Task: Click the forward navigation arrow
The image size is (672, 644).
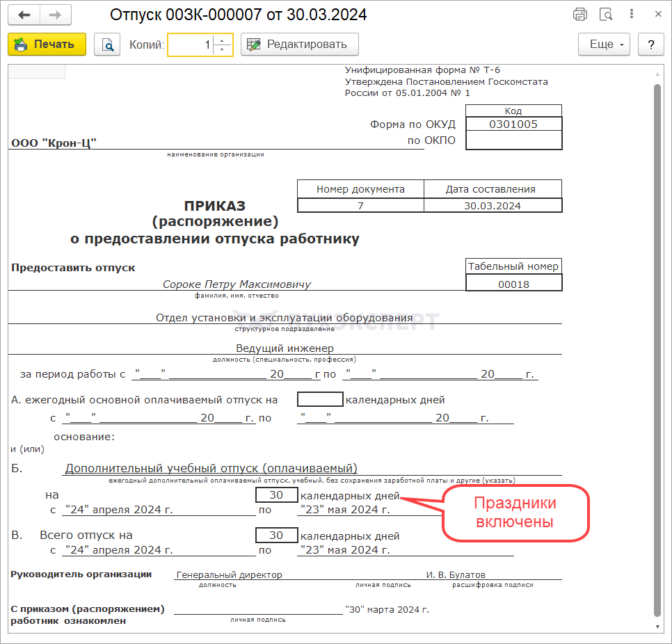Action: pyautogui.click(x=55, y=15)
